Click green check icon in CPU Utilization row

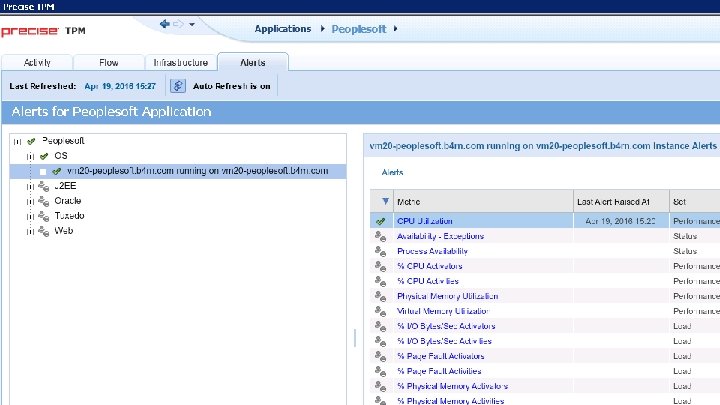coord(381,221)
